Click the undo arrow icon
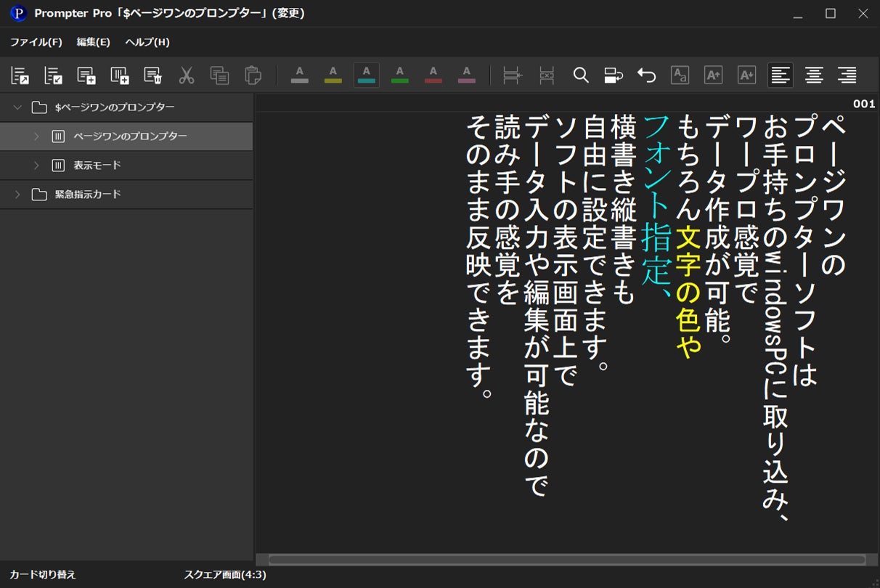This screenshot has height=588, width=880. 646,75
